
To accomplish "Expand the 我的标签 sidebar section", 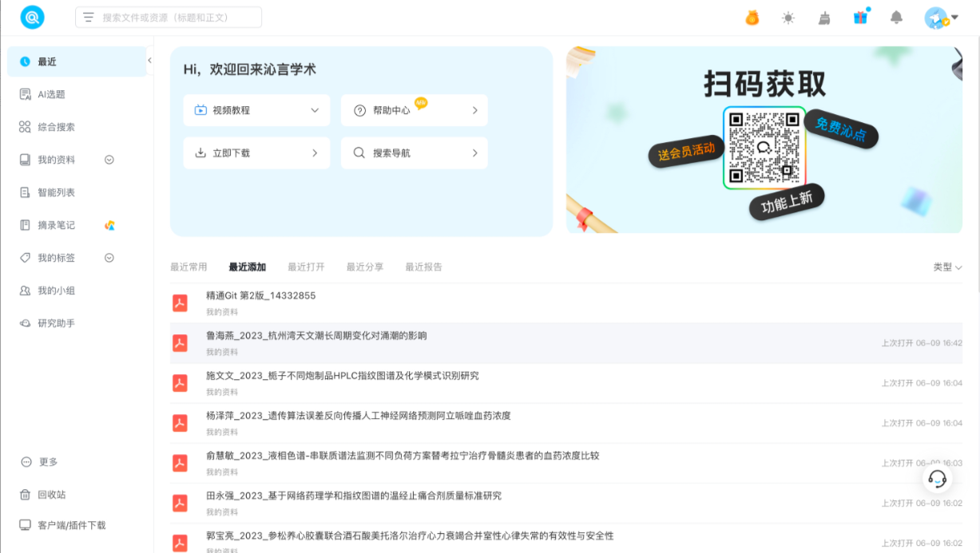I will (x=109, y=258).
